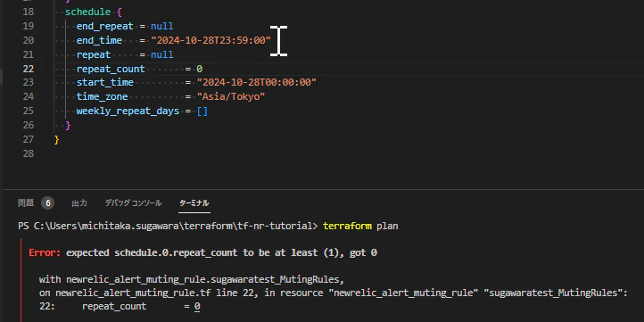The image size is (644, 322).
Task: Click the problems count badge 6
Action: coord(47,202)
